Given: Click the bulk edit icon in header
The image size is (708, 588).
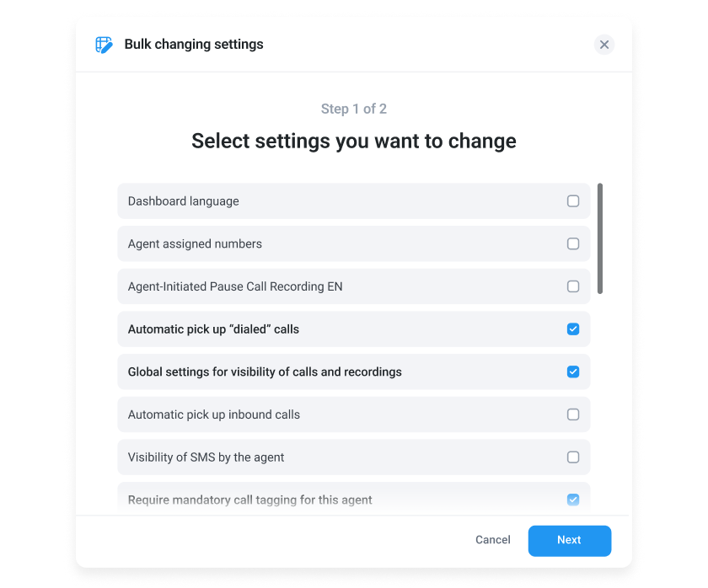Looking at the screenshot, I should click(104, 45).
